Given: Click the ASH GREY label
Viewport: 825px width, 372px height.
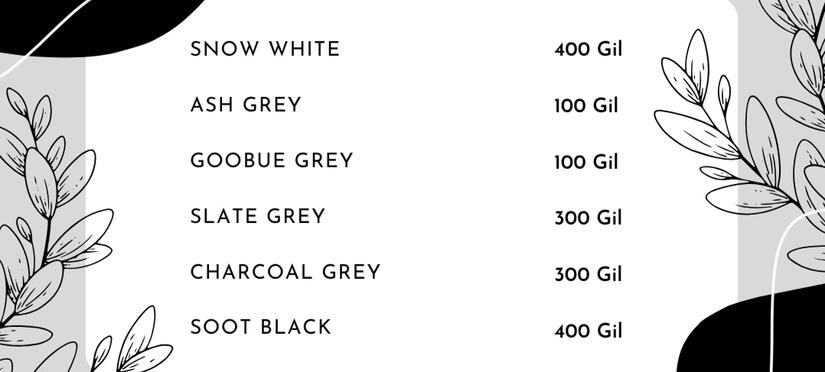Looking at the screenshot, I should pyautogui.click(x=246, y=105).
